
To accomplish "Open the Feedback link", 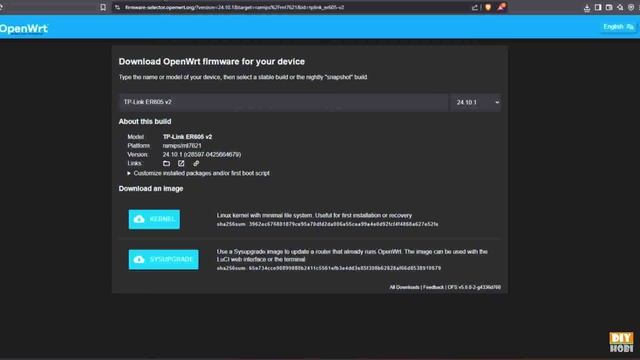I will pos(433,287).
